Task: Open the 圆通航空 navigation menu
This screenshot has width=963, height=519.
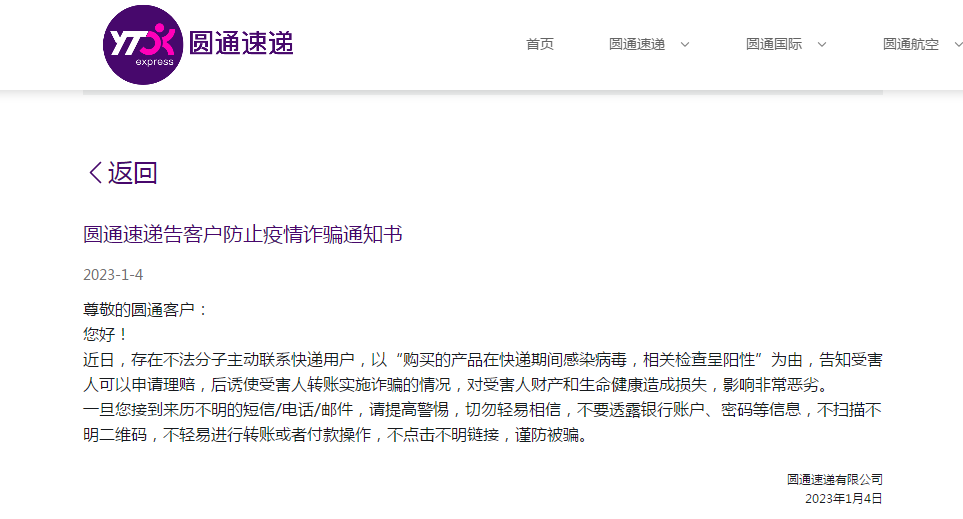Action: tap(911, 44)
